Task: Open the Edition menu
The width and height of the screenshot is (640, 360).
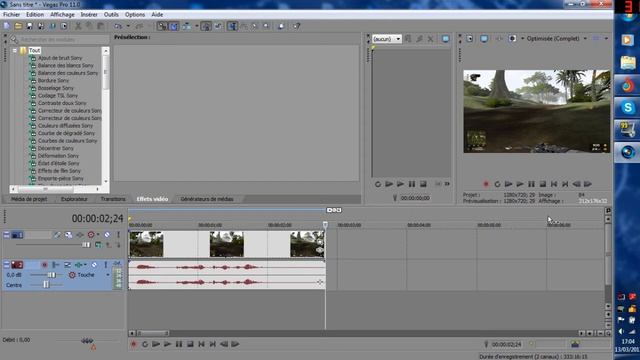Action: click(35, 14)
